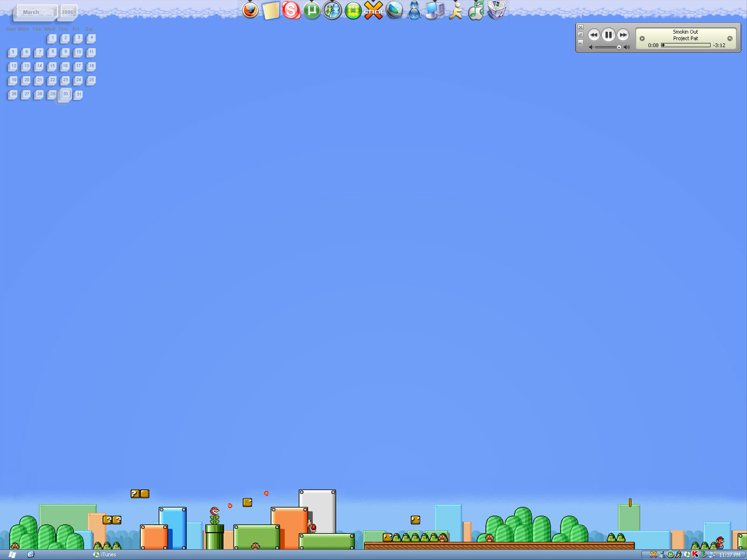747x560 pixels.
Task: Open the Windows Start menu
Action: (13, 555)
